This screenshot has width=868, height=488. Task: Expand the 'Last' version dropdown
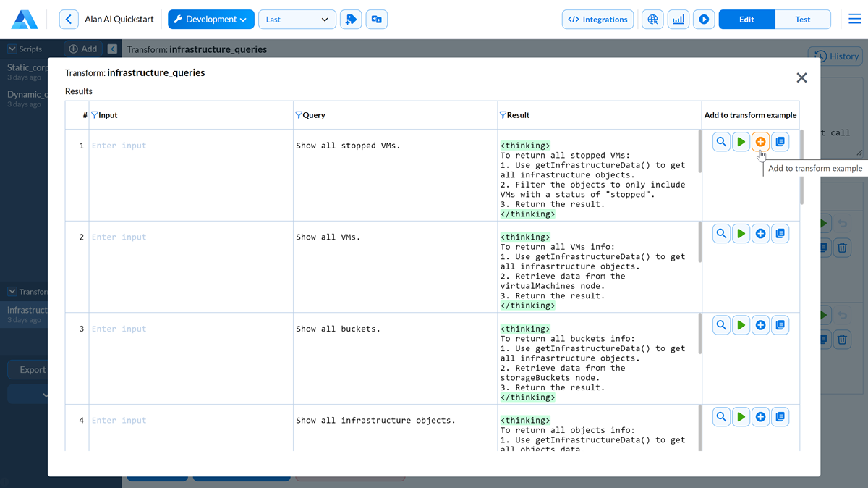[297, 20]
